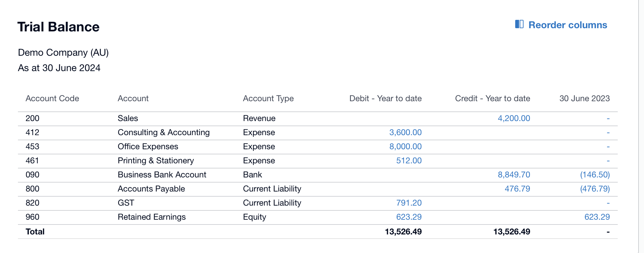Click the Trial Balance report title
This screenshot has height=253, width=644.
click(x=58, y=27)
